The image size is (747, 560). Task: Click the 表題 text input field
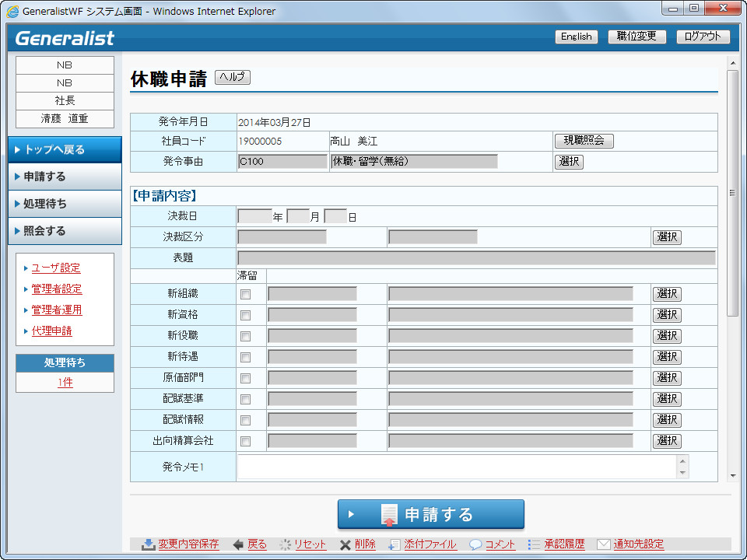(476, 258)
